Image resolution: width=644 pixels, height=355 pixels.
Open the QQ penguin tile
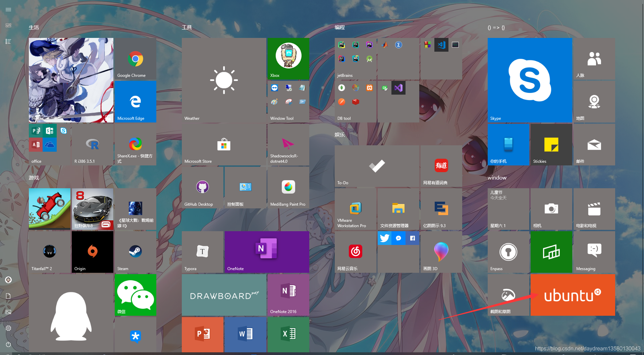[x=71, y=313]
